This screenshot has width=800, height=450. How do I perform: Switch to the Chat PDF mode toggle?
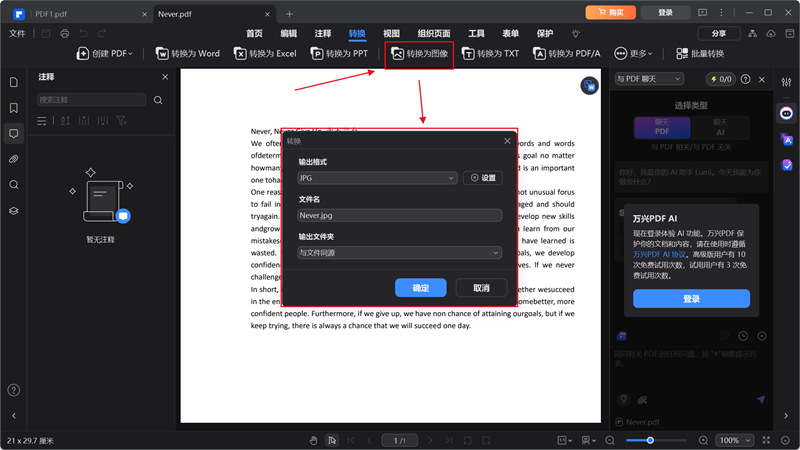(x=662, y=128)
